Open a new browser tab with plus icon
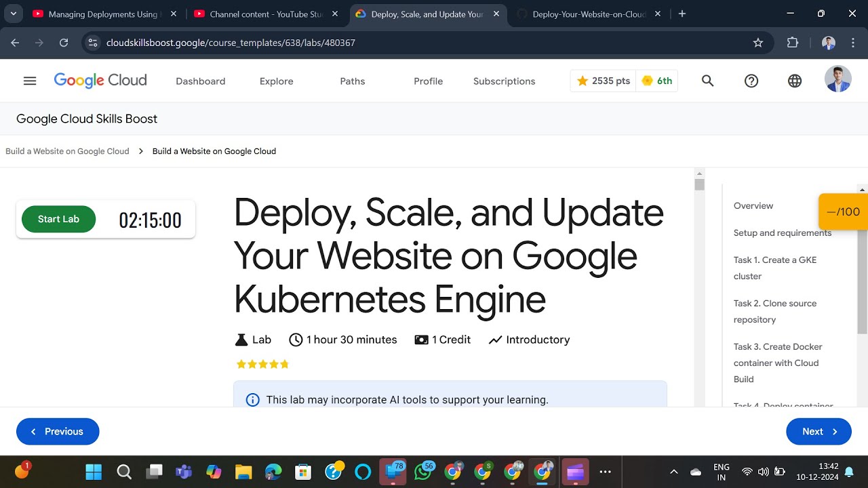868x488 pixels. pyautogui.click(x=682, y=14)
